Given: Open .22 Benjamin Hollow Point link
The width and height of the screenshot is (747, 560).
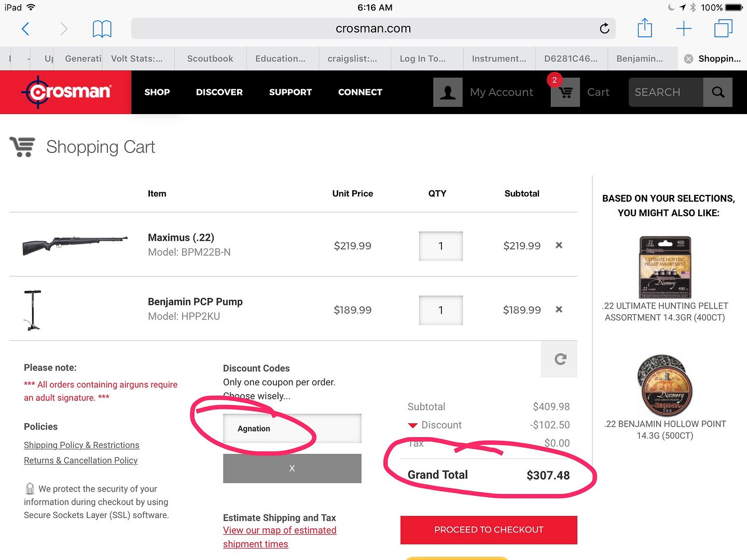Looking at the screenshot, I should pyautogui.click(x=665, y=430).
